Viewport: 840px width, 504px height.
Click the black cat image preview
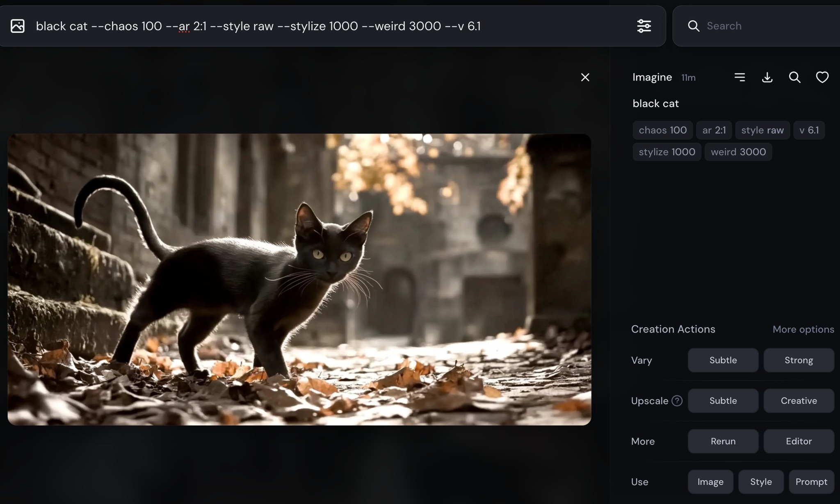point(299,279)
